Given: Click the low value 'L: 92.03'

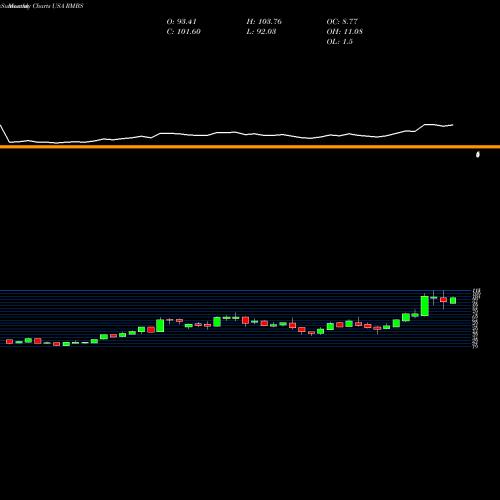Looking at the screenshot, I should click(x=261, y=32).
